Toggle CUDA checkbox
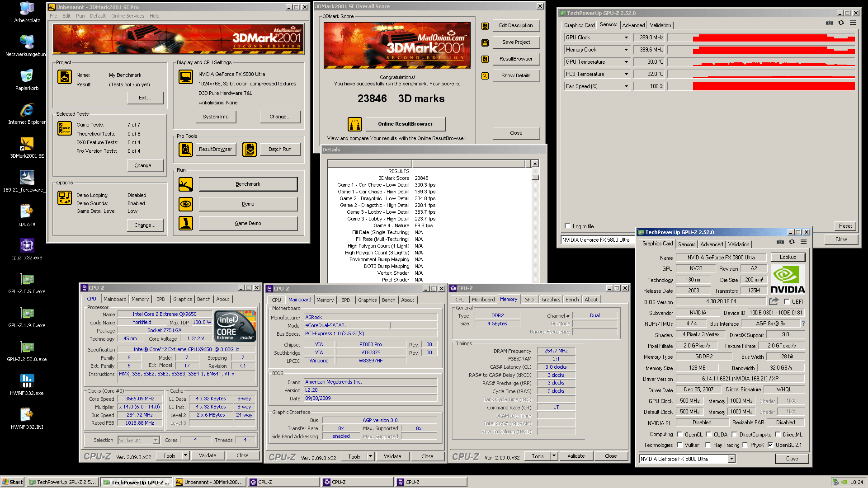 coord(708,434)
